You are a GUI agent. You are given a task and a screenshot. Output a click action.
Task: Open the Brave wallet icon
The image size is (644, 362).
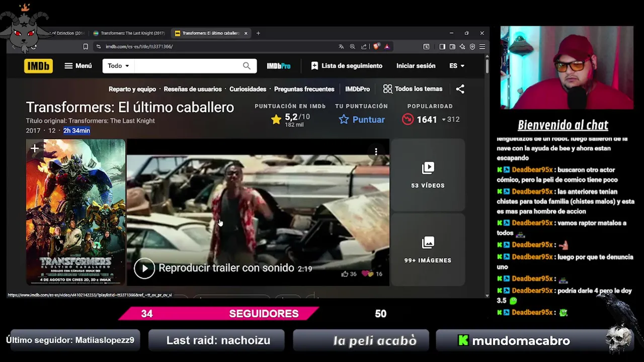pos(452,47)
